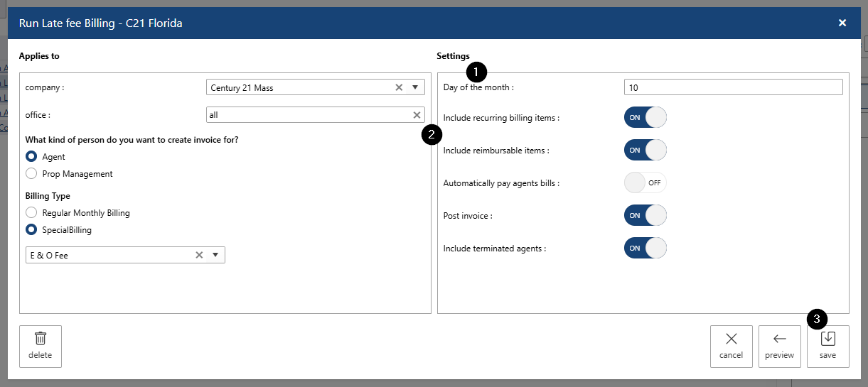
Task: Enable Automatically pay agents bills
Action: pos(645,183)
